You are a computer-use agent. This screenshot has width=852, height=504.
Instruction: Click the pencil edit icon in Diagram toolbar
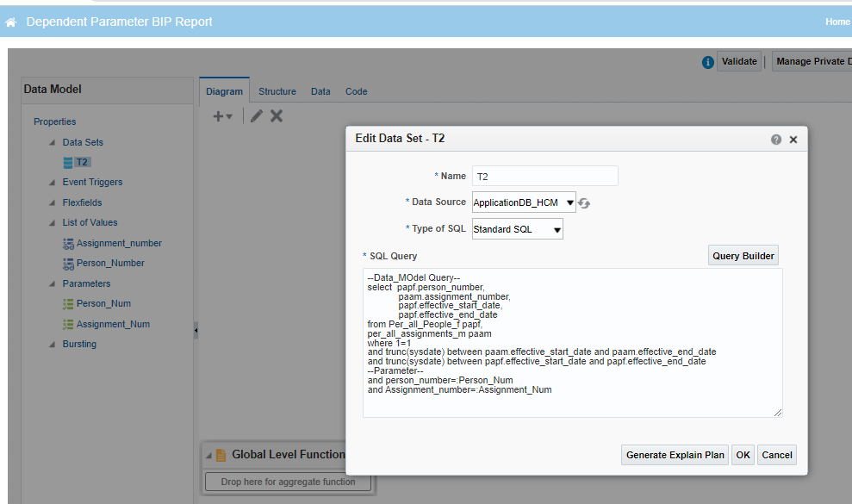pyautogui.click(x=257, y=116)
